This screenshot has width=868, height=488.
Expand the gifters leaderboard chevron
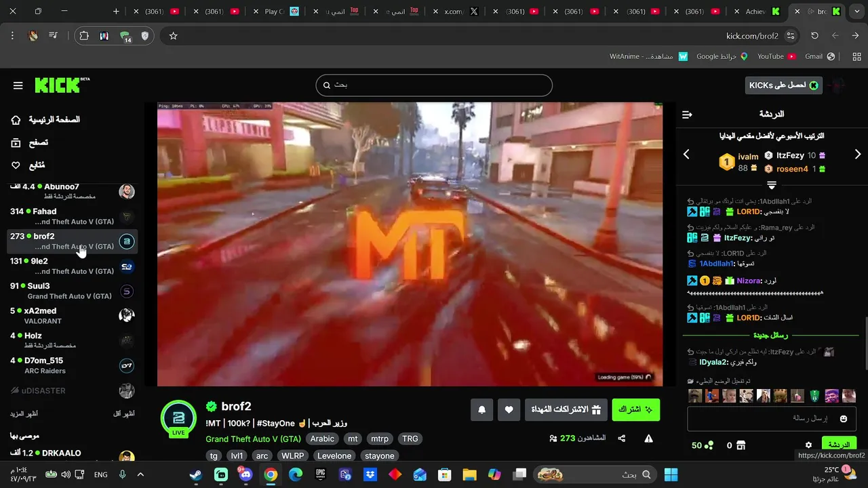point(772,185)
